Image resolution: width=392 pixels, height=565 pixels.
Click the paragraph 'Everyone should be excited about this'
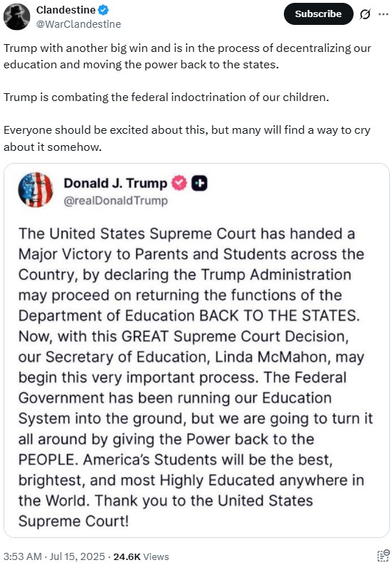[187, 138]
